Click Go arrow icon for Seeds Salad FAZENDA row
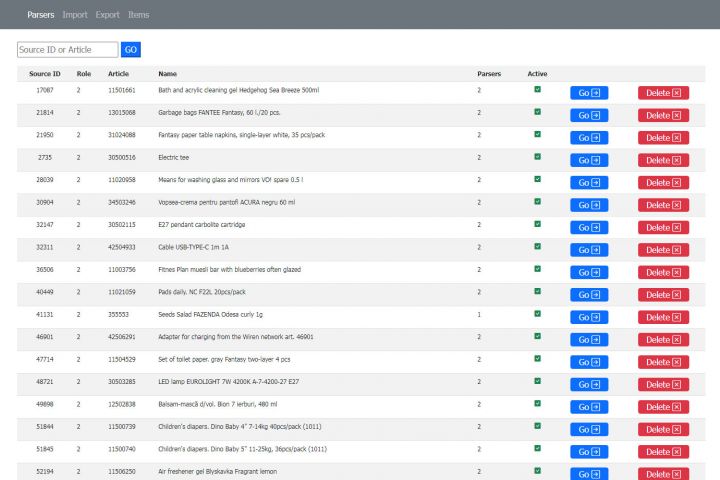720x480 pixels. [597, 317]
